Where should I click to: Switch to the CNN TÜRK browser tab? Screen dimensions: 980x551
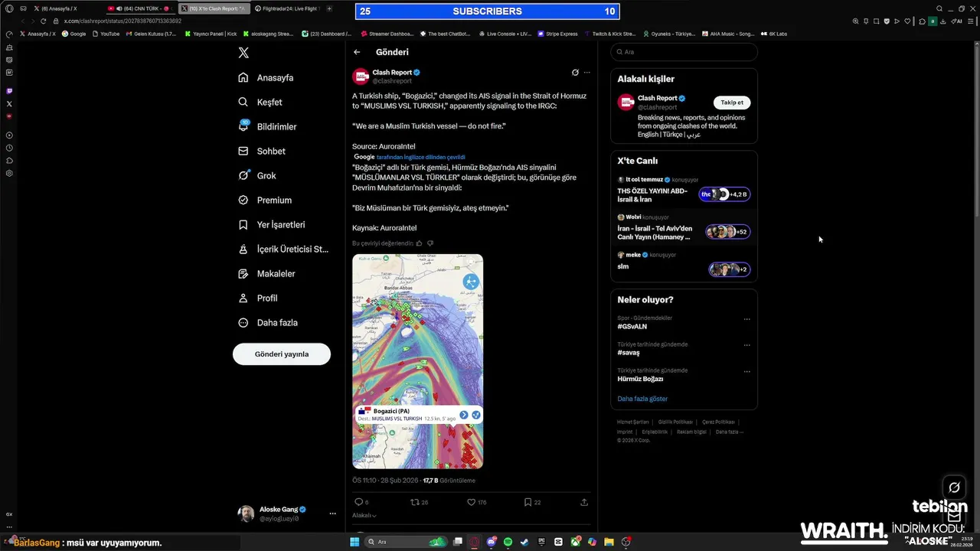(x=139, y=8)
